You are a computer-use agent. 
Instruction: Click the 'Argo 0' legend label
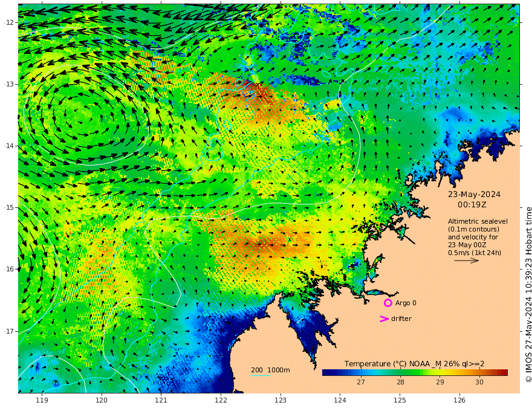[x=406, y=303]
